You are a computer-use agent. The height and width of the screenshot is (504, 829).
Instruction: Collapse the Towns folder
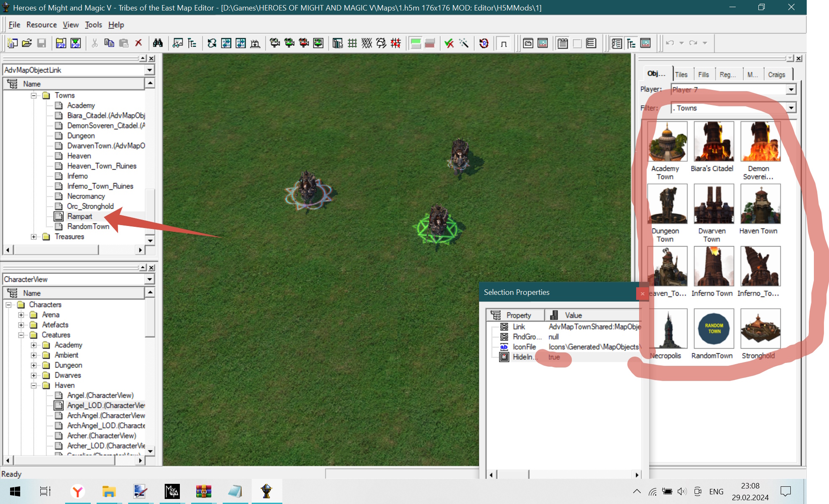[x=34, y=95]
